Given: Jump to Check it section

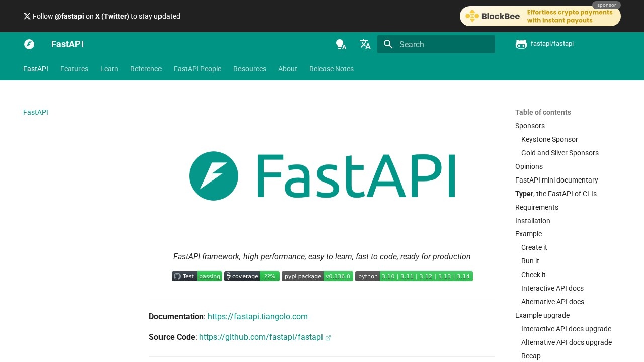Looking at the screenshot, I should [533, 275].
